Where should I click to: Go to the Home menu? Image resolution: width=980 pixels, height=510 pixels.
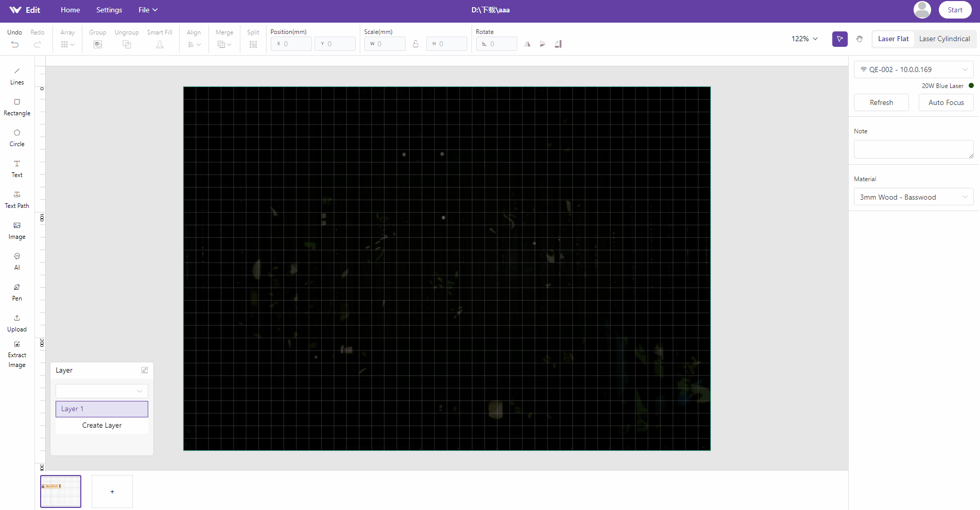[x=71, y=10]
